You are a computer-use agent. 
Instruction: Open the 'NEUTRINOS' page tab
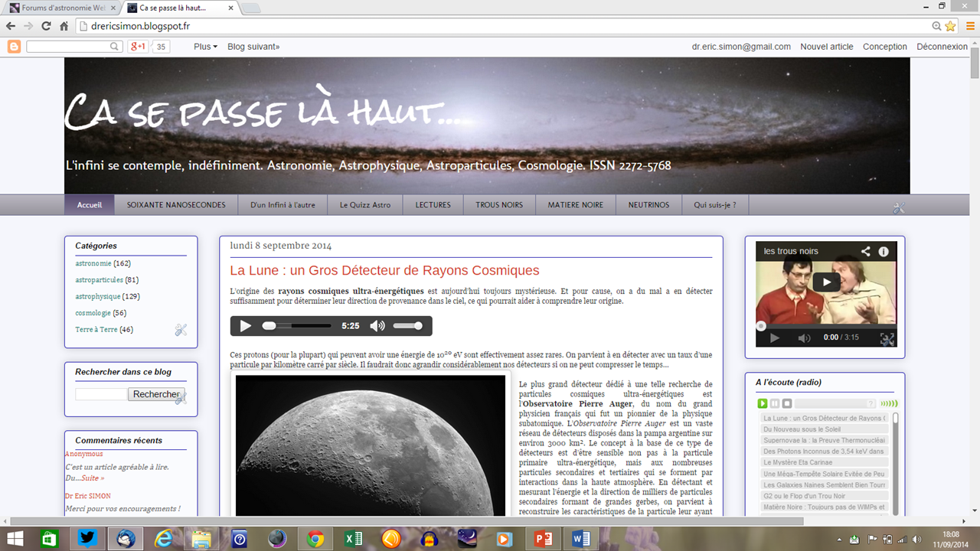point(648,205)
